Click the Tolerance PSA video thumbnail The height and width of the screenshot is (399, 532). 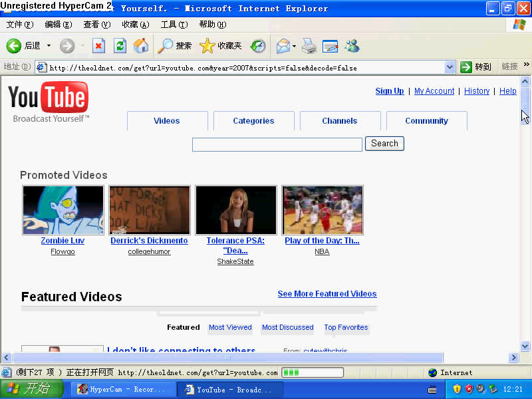(236, 210)
